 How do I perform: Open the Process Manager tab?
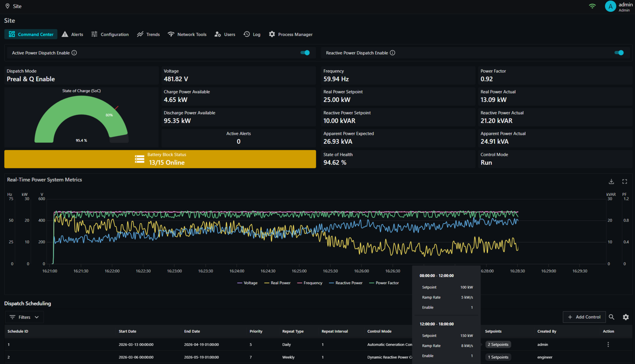coord(291,34)
